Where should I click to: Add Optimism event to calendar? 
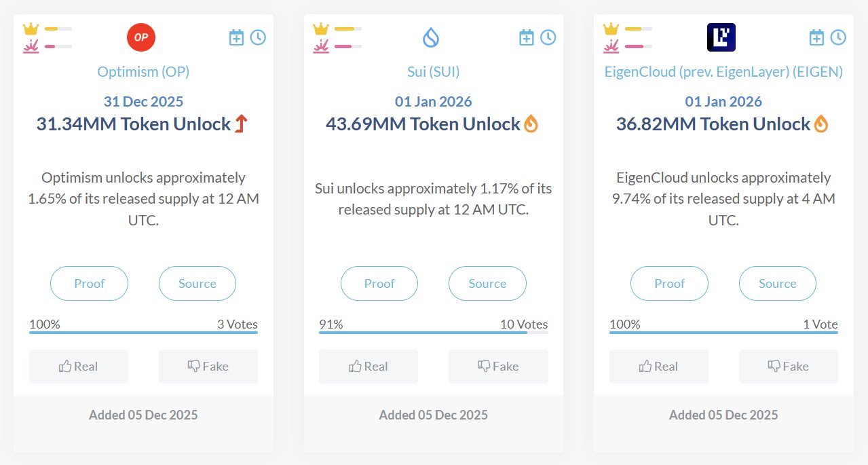click(x=236, y=37)
